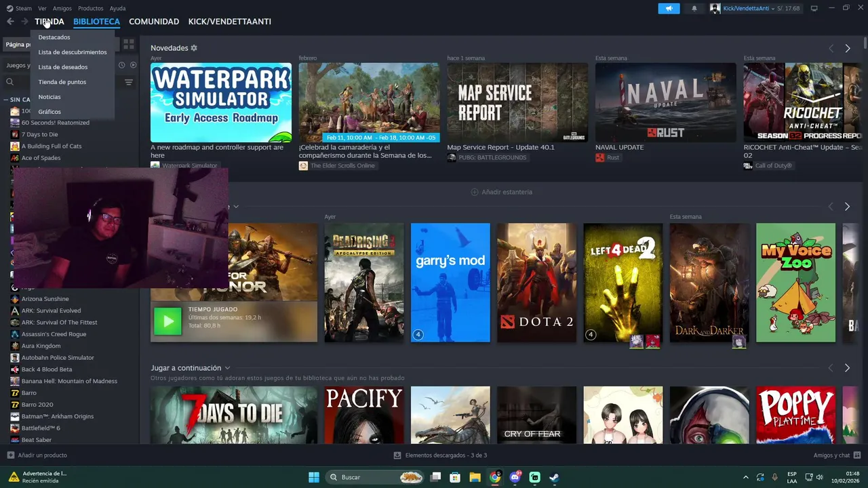Select Noticias from the Tienda menu

[x=50, y=97]
